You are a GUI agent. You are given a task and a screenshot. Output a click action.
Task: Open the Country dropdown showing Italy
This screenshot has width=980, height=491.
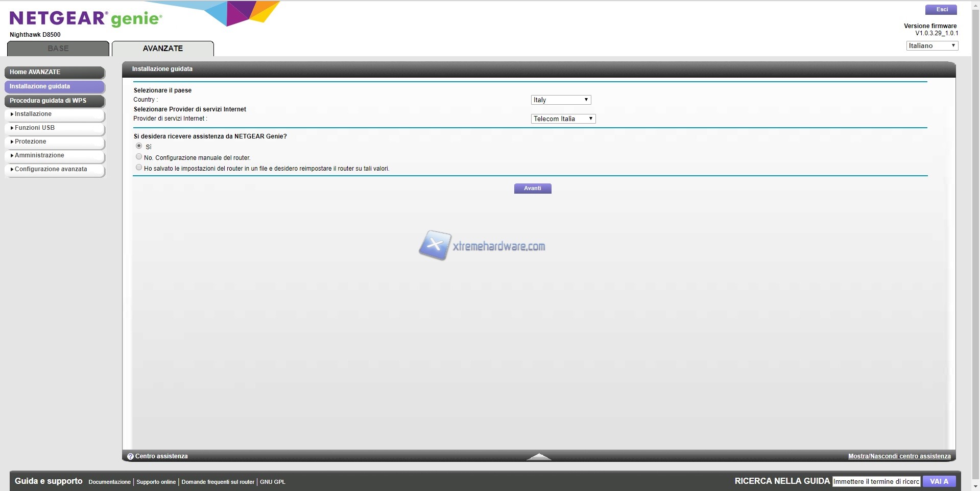click(561, 100)
